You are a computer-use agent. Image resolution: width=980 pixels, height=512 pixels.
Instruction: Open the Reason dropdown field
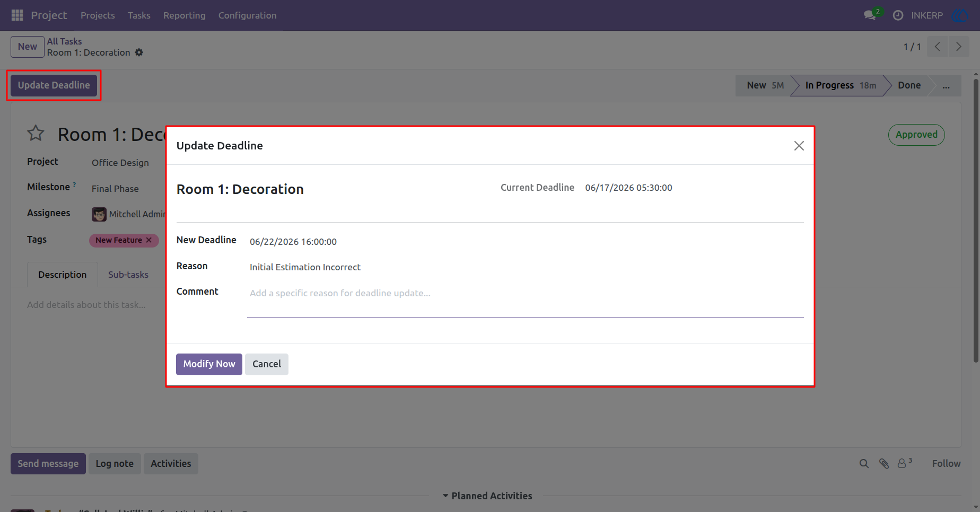525,267
